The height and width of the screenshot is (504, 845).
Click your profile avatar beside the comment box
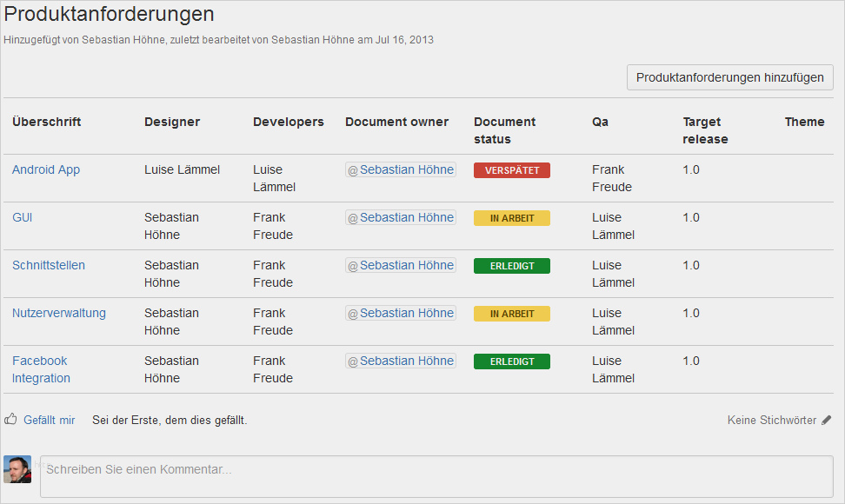[17, 468]
